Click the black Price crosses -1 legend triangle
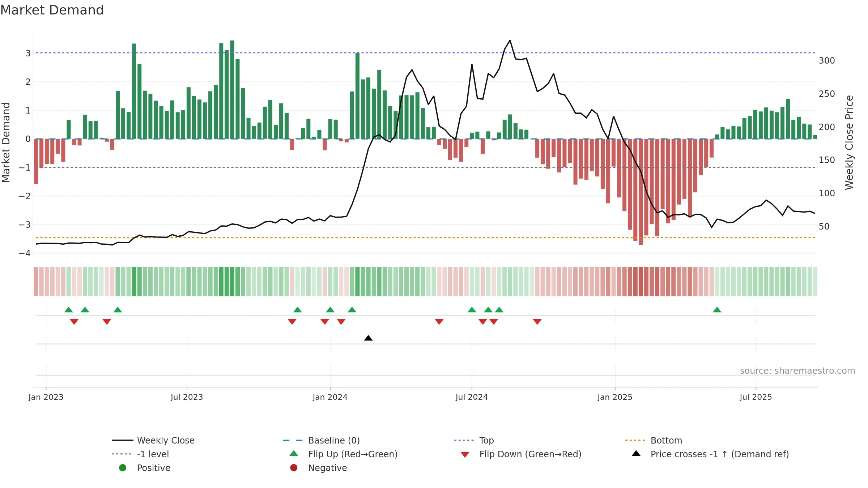Viewport: 868px width, 488px height. click(636, 453)
